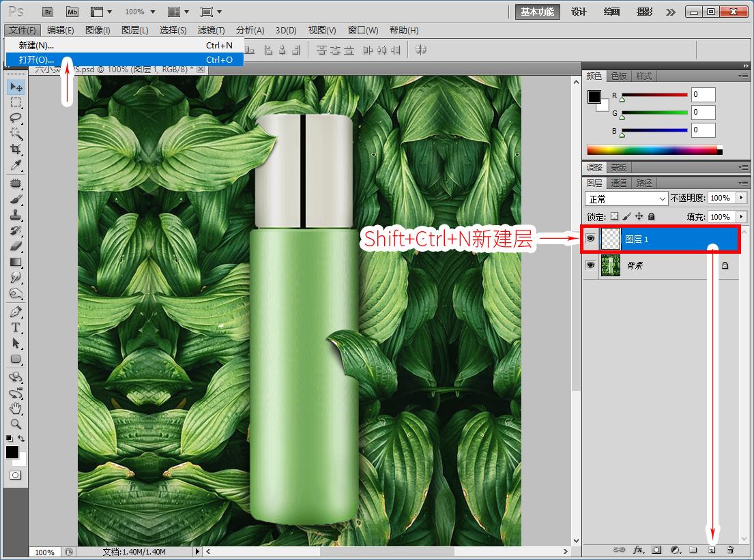Select the Crop tool

[x=16, y=150]
